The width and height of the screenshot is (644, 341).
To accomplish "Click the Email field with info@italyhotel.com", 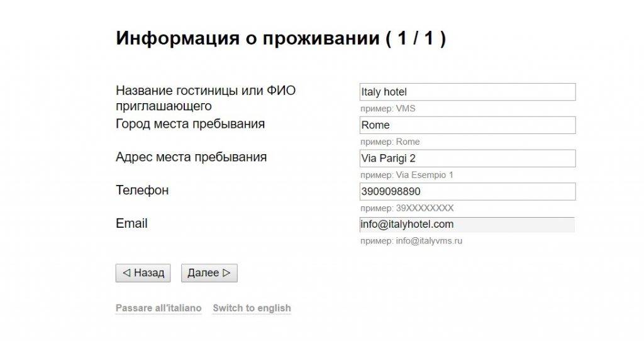I will tap(467, 225).
